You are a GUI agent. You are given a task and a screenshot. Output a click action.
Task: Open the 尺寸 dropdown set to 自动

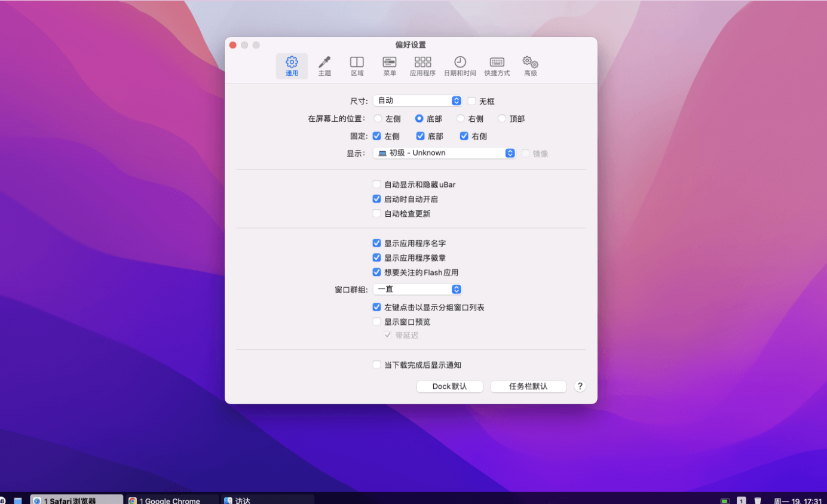click(417, 101)
